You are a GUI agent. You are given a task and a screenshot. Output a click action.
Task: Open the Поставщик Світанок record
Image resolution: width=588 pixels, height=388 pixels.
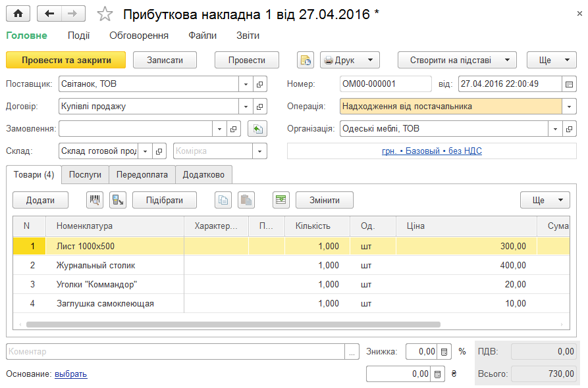(260, 84)
